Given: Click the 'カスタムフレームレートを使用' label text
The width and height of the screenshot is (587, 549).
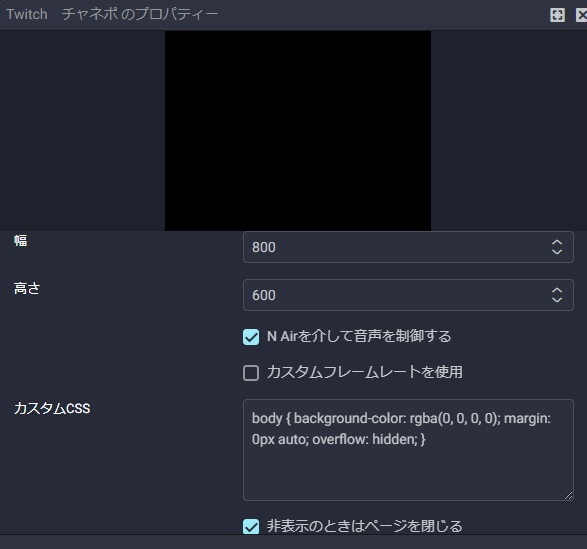Looking at the screenshot, I should tap(365, 372).
